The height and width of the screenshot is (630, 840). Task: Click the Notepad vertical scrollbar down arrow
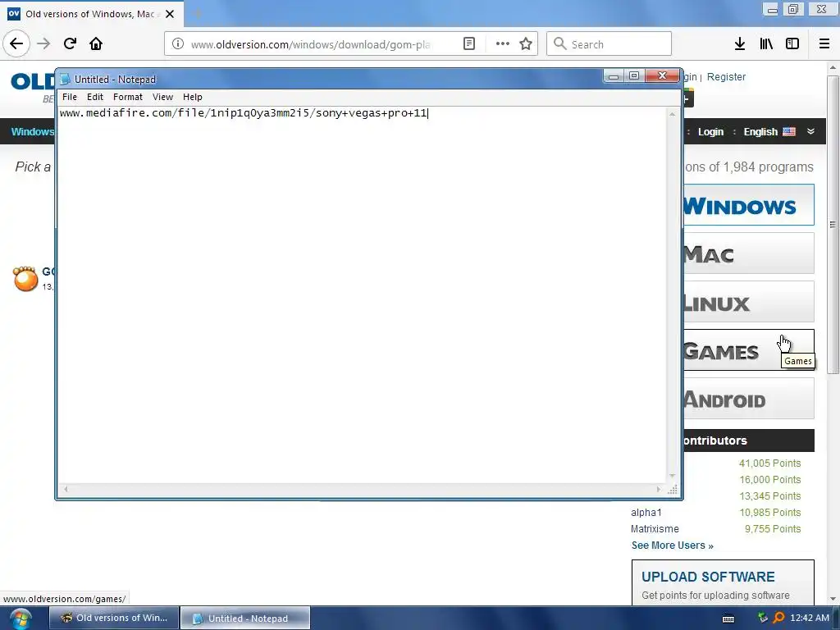click(672, 477)
